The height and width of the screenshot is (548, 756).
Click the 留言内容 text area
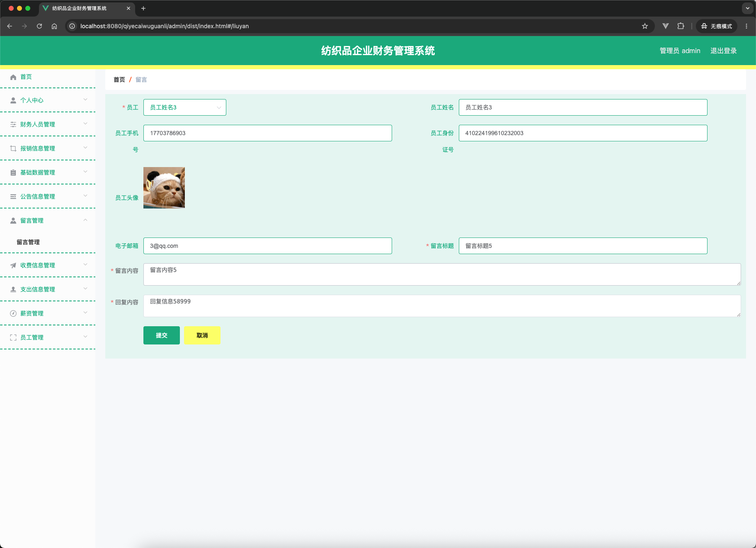442,274
